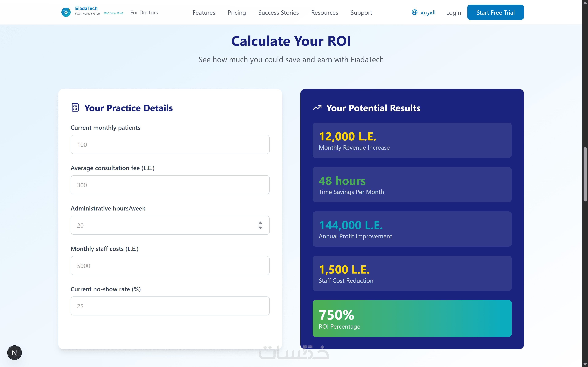
Task: Open the Features menu item
Action: click(x=204, y=13)
